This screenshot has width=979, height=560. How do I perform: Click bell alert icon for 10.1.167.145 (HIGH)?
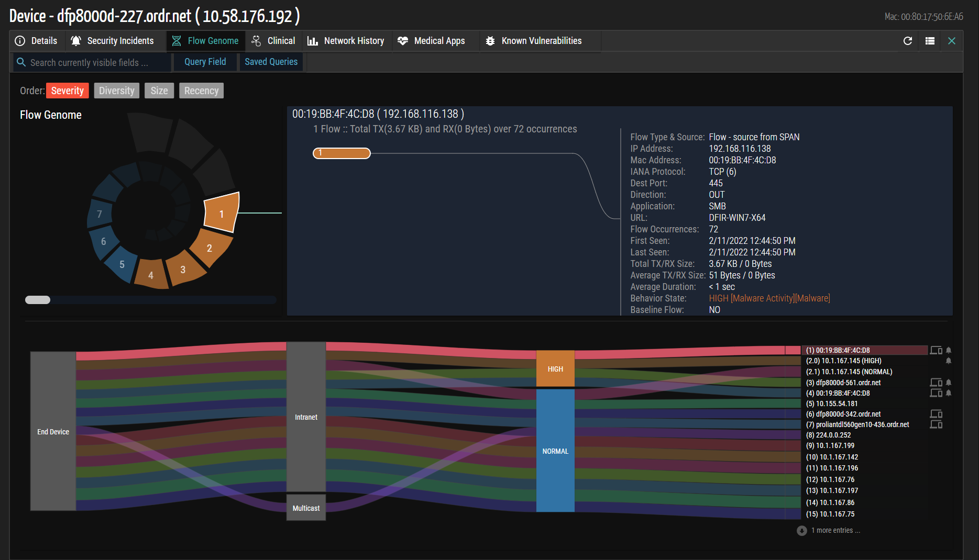[x=948, y=361]
